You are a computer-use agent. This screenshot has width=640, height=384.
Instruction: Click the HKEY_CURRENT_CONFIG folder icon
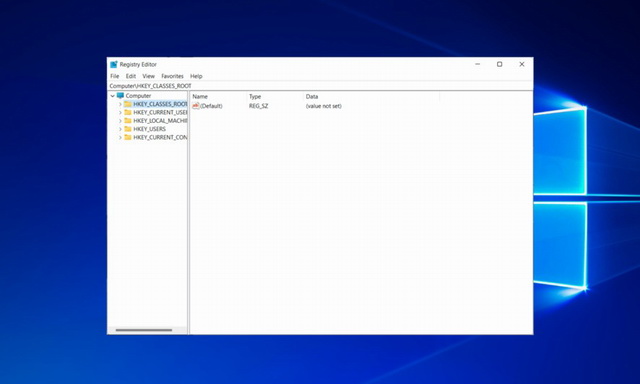(x=128, y=138)
